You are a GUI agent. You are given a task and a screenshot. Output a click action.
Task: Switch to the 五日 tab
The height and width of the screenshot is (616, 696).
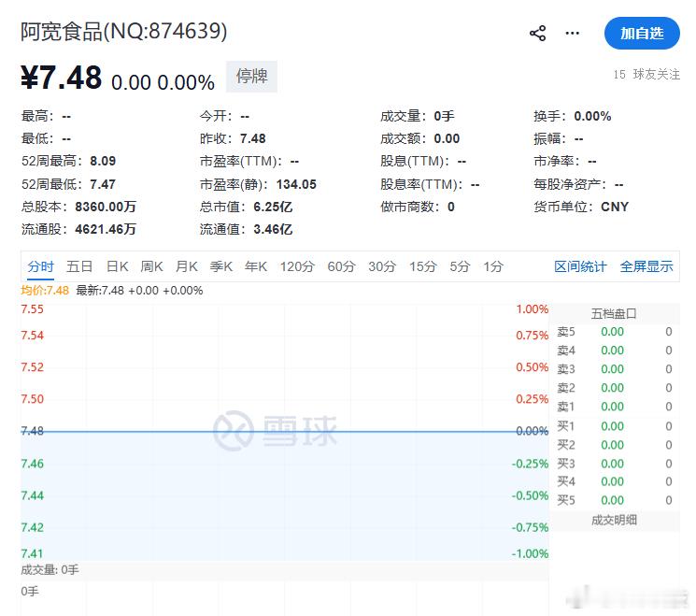pos(79,266)
